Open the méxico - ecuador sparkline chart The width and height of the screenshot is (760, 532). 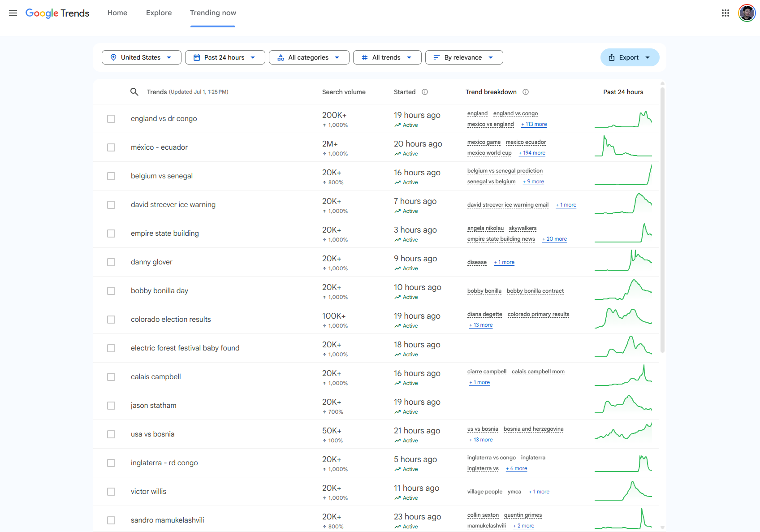coord(623,146)
